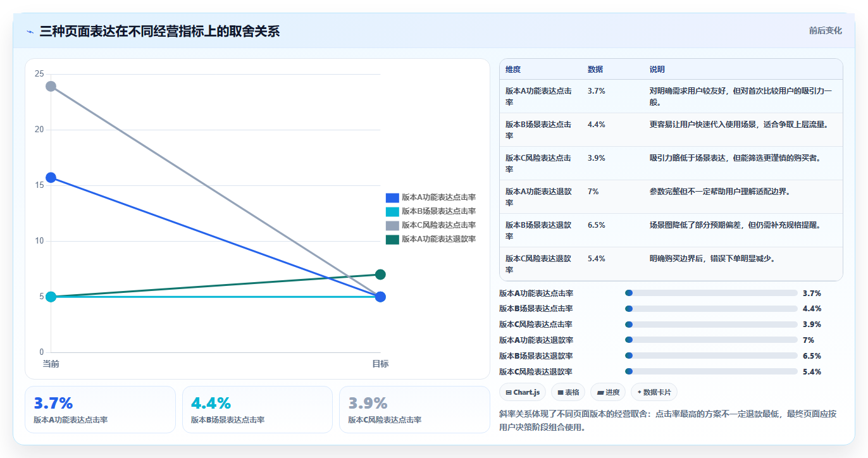868x458 pixels.
Task: Click the 目标 x-axis label
Action: 380,364
